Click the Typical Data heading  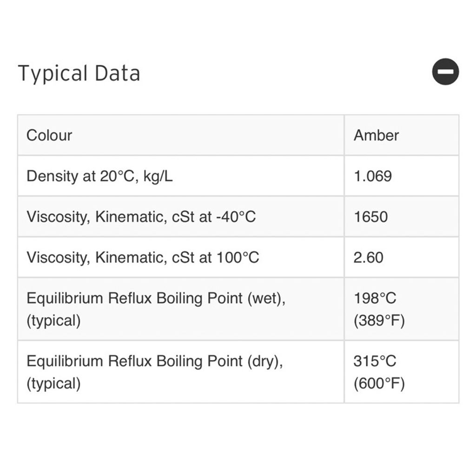(x=79, y=73)
